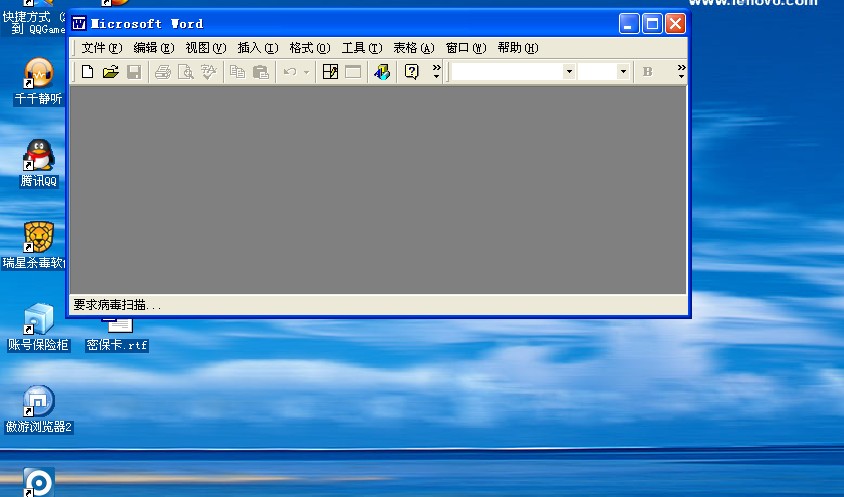
Task: Select 千千静听 desktop shortcut
Action: (39, 82)
